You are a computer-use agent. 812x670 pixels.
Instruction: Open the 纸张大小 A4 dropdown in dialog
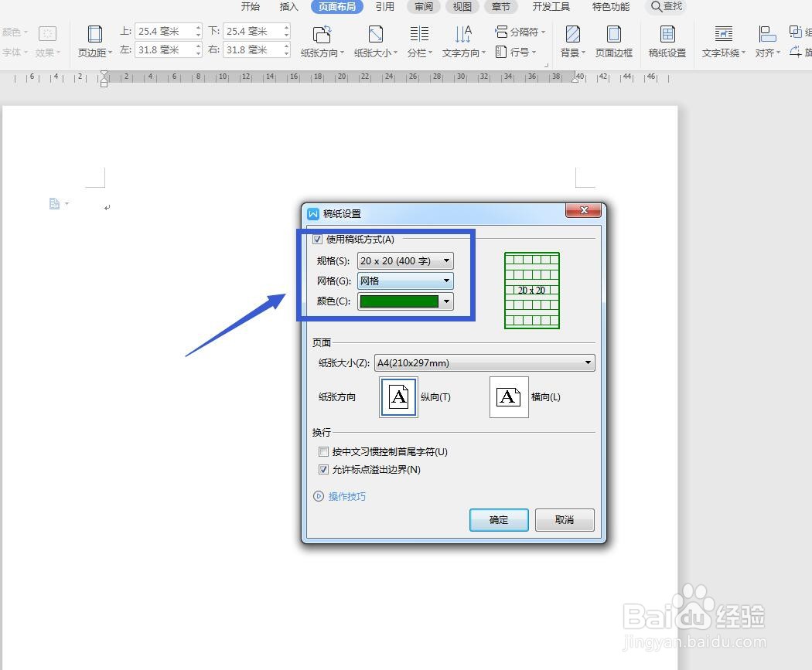click(484, 362)
